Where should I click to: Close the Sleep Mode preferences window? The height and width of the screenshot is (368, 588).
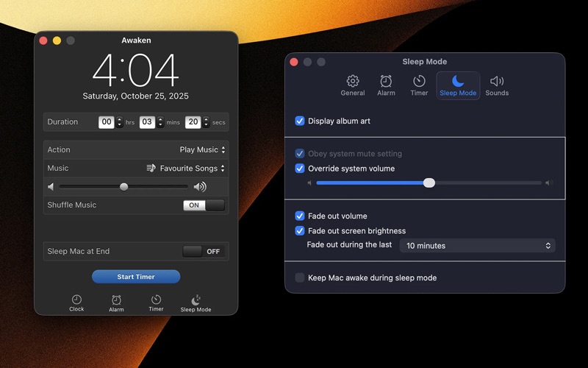point(294,62)
